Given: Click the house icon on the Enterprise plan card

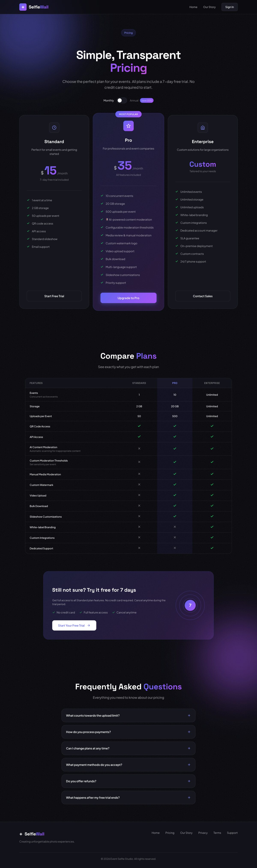Looking at the screenshot, I should [x=203, y=127].
